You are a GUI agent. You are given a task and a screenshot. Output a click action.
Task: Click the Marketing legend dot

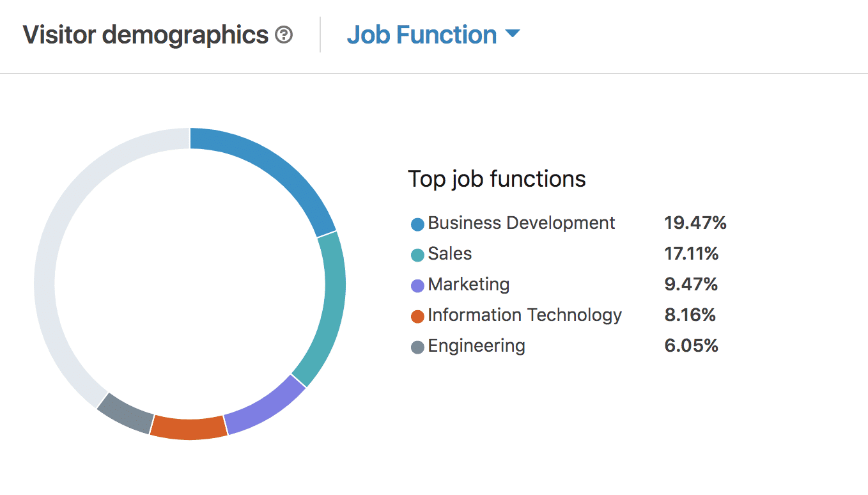pos(416,285)
